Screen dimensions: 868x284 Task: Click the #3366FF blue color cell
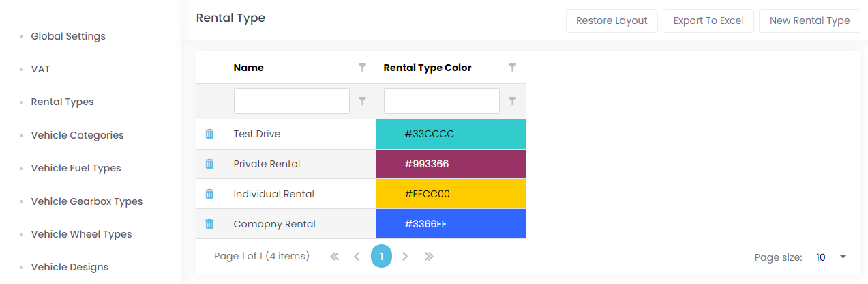pos(451,224)
